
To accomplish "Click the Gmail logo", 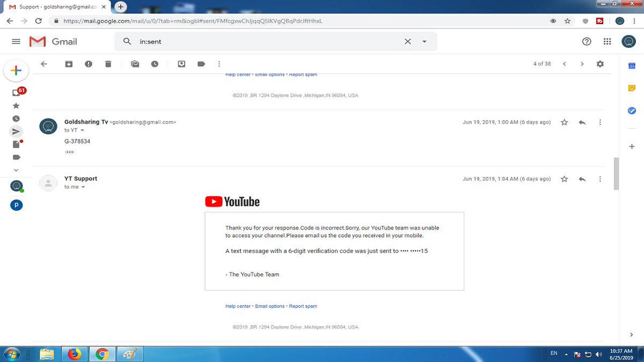I will (54, 41).
